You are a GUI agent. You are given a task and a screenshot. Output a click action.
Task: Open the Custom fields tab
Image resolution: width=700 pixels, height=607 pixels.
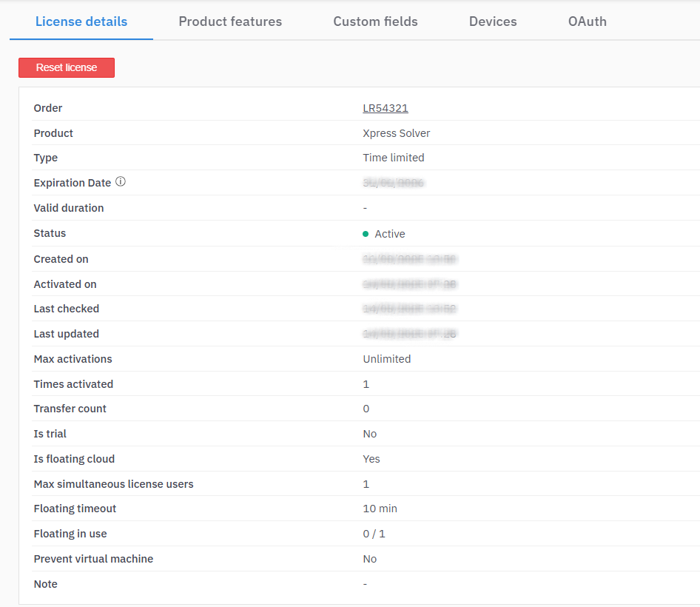click(x=375, y=21)
